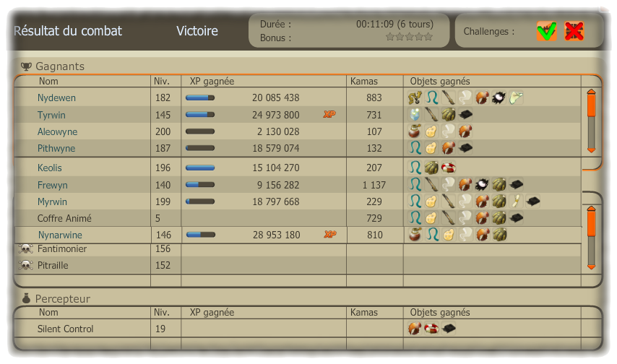Select the white wisp item in Coffre Animé's loot

465,218
